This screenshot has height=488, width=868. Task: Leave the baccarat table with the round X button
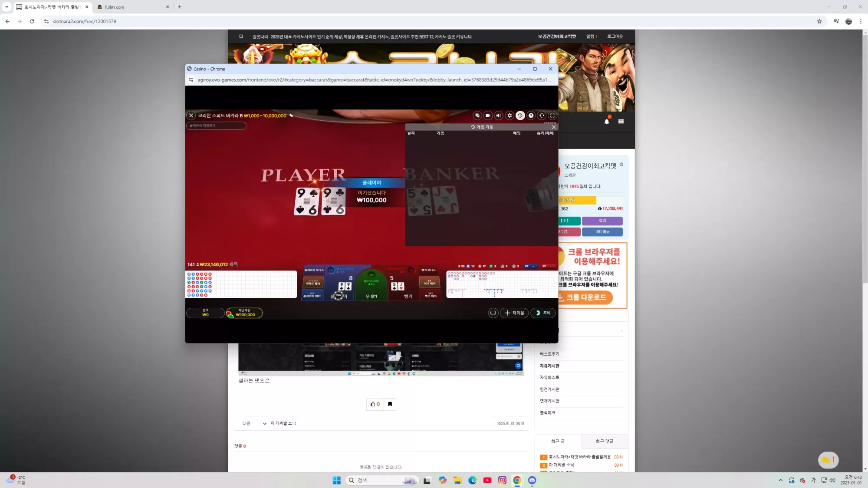(191, 115)
